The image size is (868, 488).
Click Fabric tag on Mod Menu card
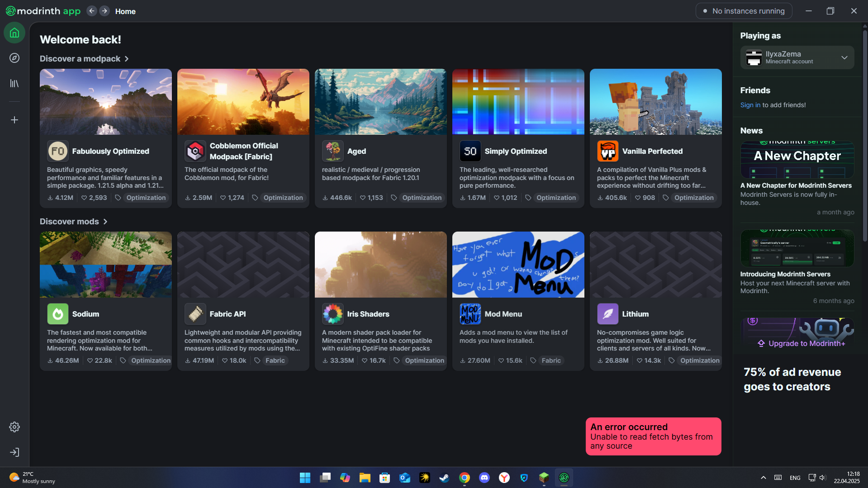pyautogui.click(x=551, y=360)
